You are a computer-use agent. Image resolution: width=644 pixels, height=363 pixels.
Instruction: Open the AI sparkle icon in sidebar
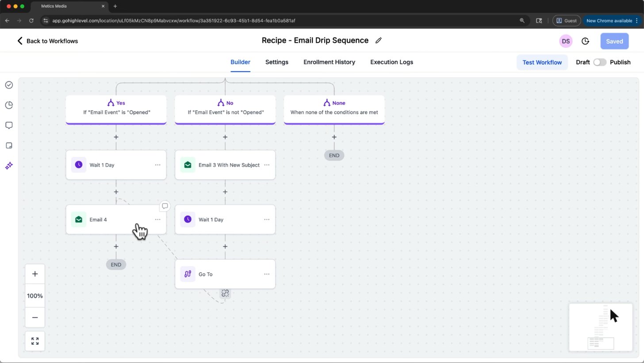coord(9,166)
